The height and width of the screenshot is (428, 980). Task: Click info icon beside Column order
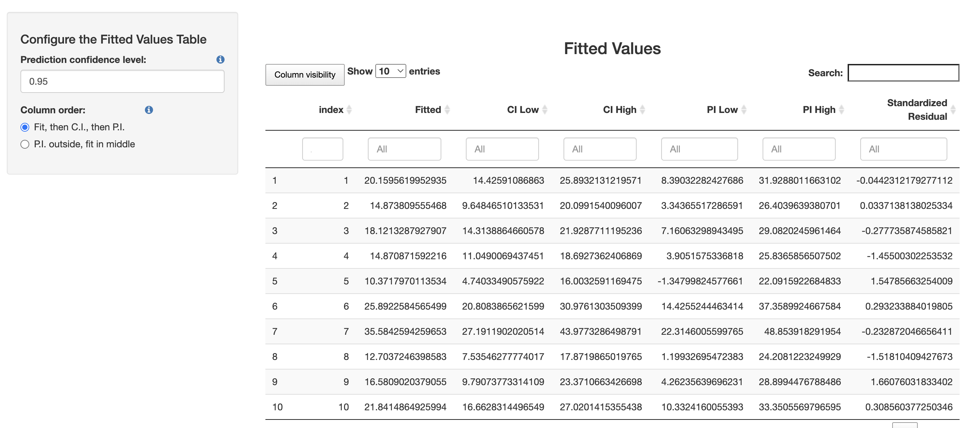tap(149, 110)
